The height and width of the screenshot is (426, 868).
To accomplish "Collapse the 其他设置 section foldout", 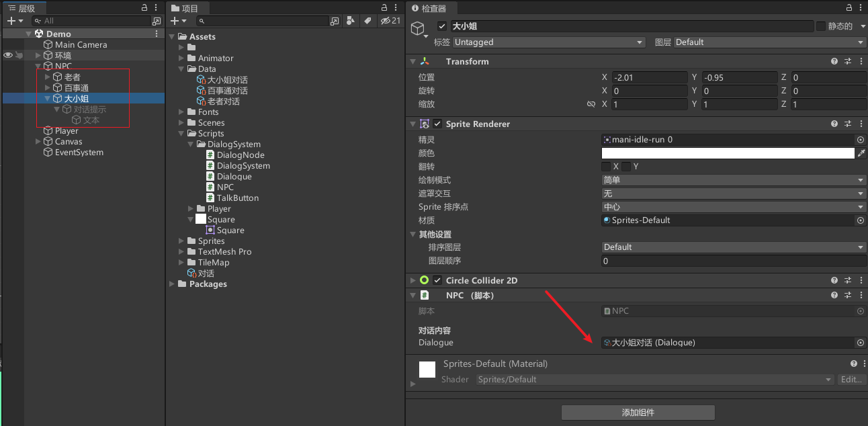I will pyautogui.click(x=413, y=235).
